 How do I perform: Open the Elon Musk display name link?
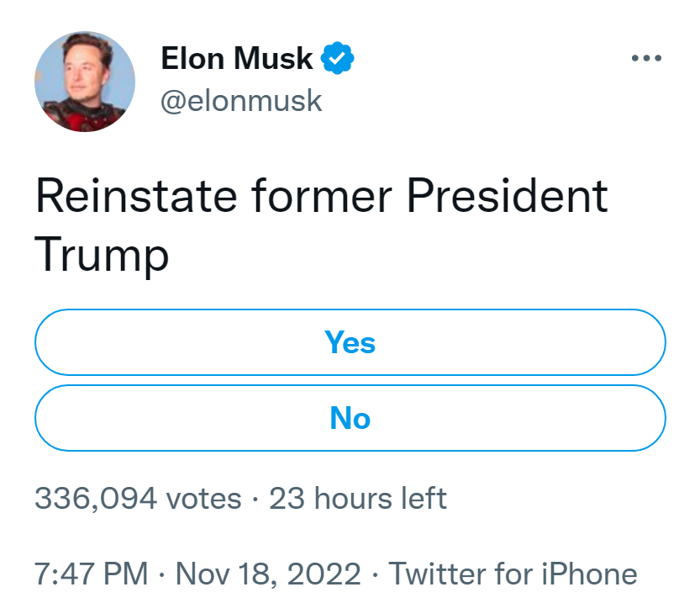[237, 58]
